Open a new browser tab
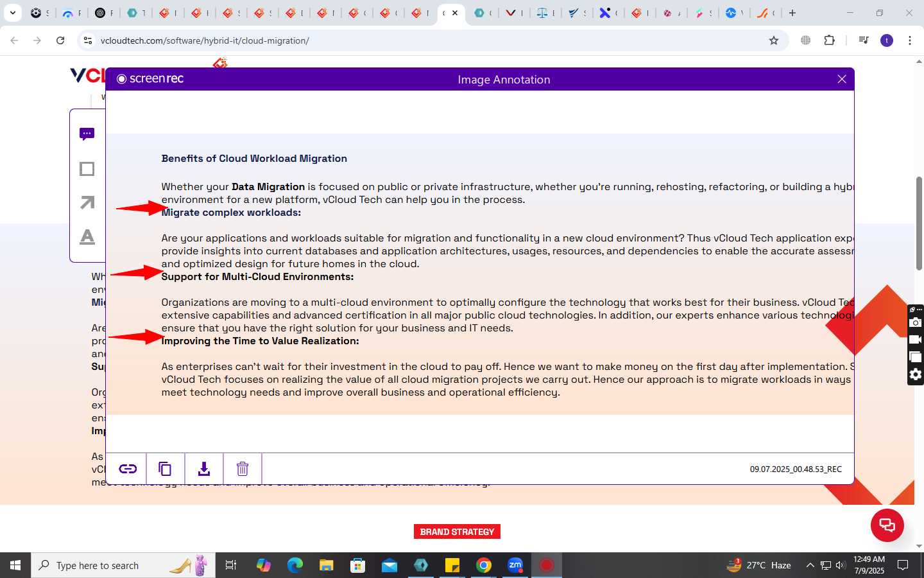Screen dimensions: 924x578 point(792,13)
